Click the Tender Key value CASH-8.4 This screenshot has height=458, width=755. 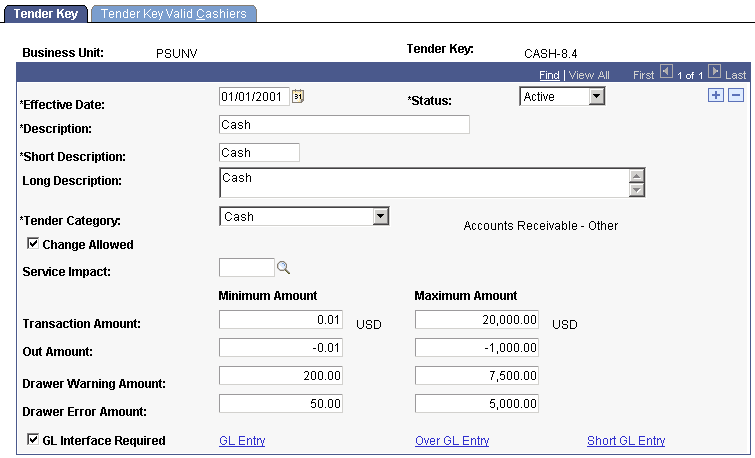(x=550, y=53)
